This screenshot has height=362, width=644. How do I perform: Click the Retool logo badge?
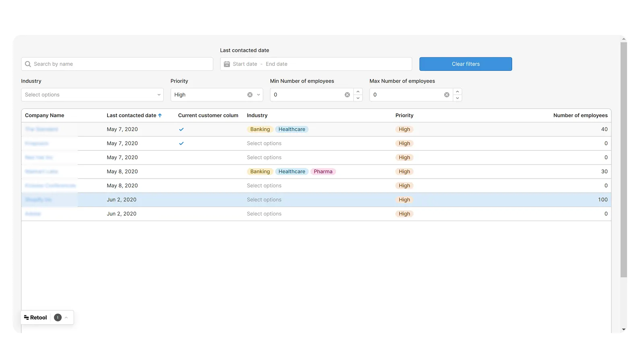[x=35, y=318]
